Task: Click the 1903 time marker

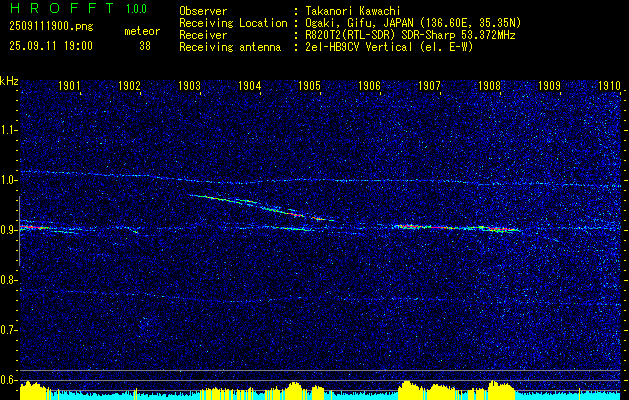Action: pos(189,85)
